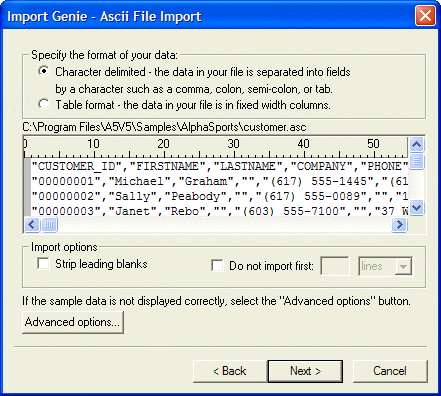The height and width of the screenshot is (396, 441).
Task: Click the ruler mark at column 50
Action: click(x=373, y=144)
